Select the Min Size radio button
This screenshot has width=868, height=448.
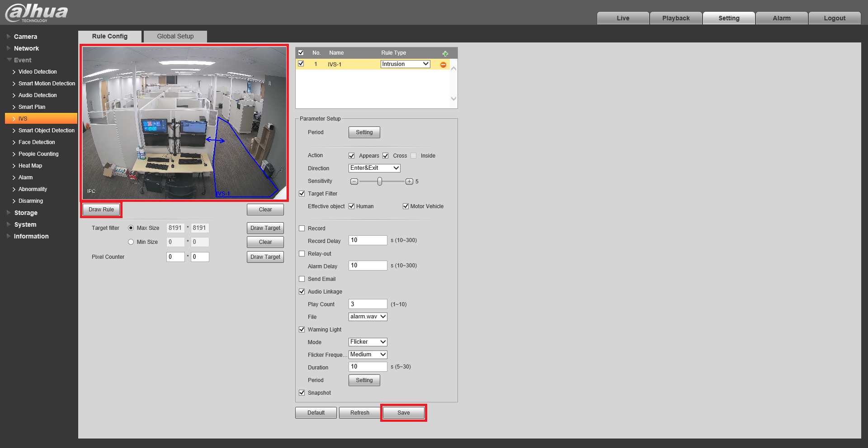click(x=131, y=242)
